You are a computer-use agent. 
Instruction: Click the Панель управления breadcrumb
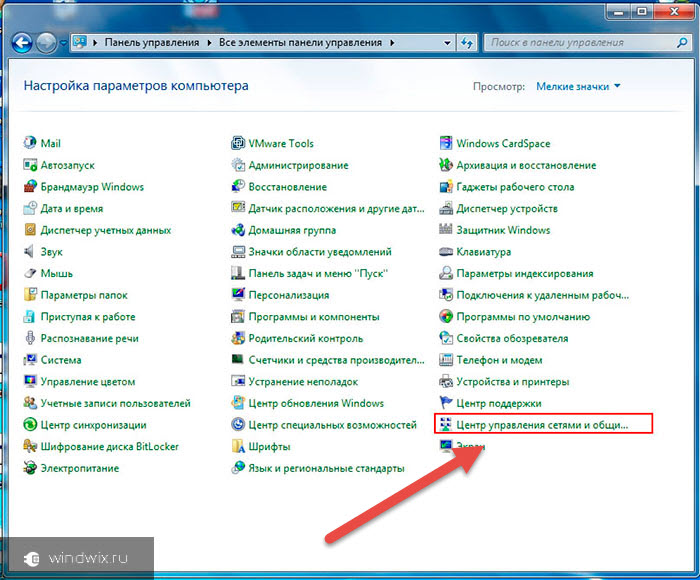[152, 42]
